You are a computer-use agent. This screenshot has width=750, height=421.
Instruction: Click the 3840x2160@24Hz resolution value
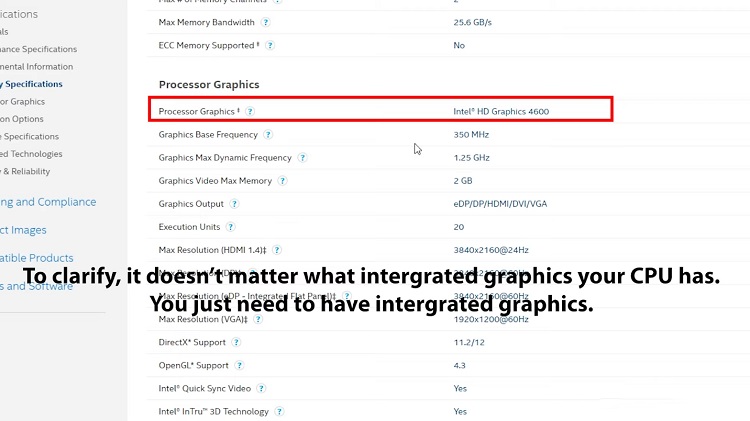pos(491,250)
